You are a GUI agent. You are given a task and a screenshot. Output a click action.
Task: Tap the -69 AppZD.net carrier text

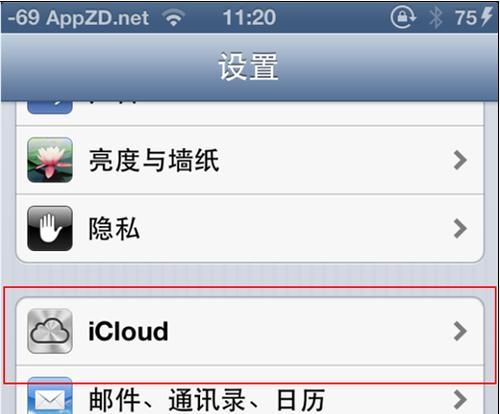pyautogui.click(x=78, y=18)
